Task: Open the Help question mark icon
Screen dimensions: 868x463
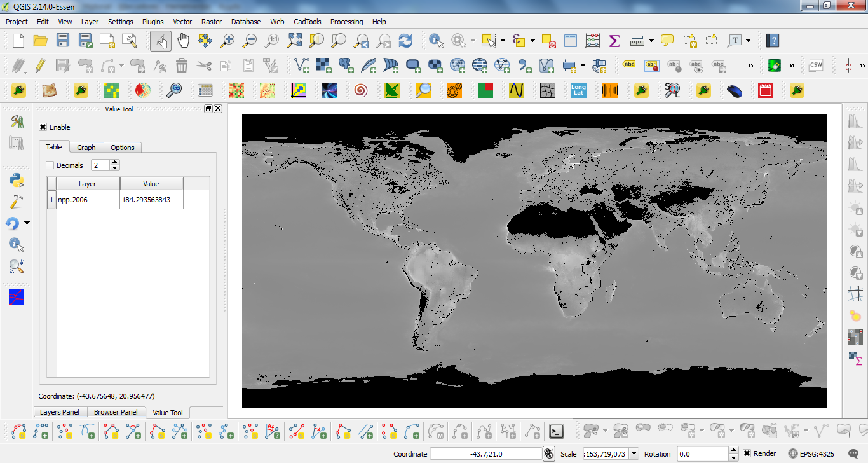Action: coord(773,41)
